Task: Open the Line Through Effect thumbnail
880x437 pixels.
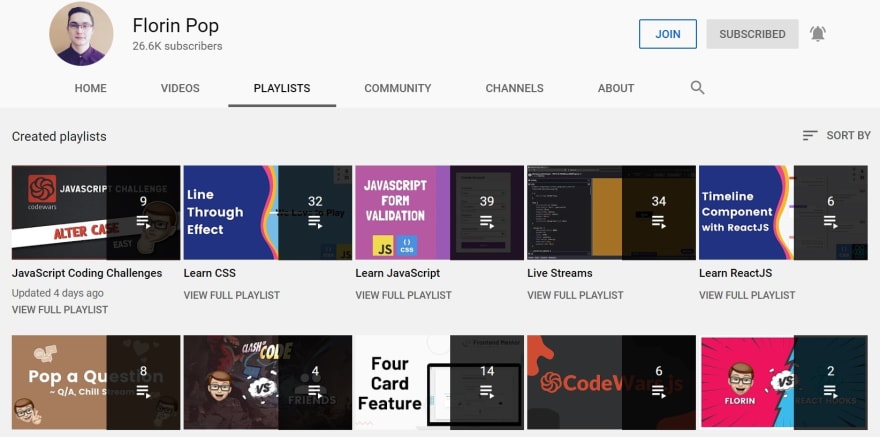Action: [x=268, y=213]
